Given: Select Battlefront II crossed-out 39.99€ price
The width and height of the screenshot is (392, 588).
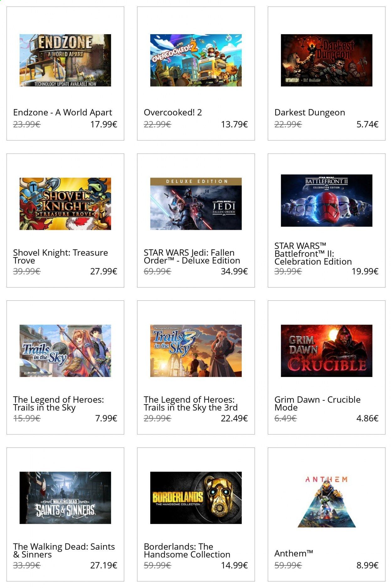Looking at the screenshot, I should (288, 271).
